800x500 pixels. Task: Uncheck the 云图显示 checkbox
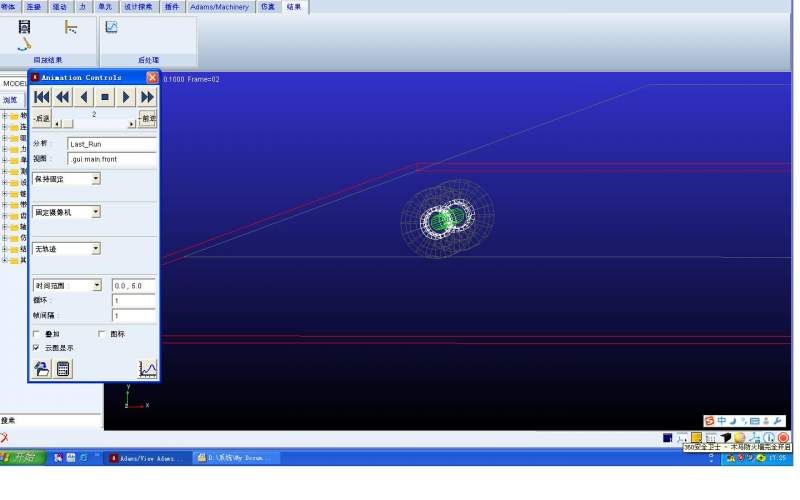tap(36, 347)
